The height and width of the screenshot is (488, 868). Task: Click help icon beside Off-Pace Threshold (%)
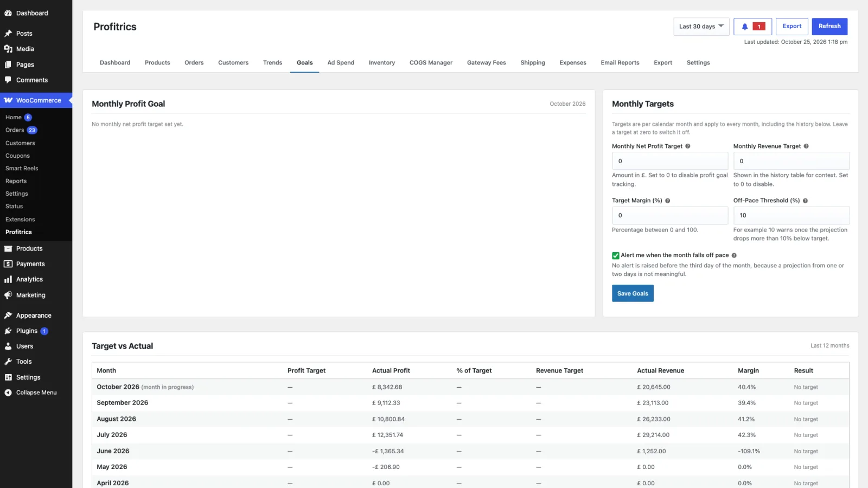pos(805,201)
